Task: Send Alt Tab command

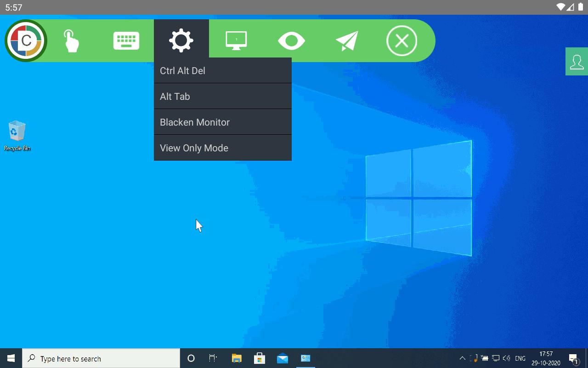Action: point(223,96)
